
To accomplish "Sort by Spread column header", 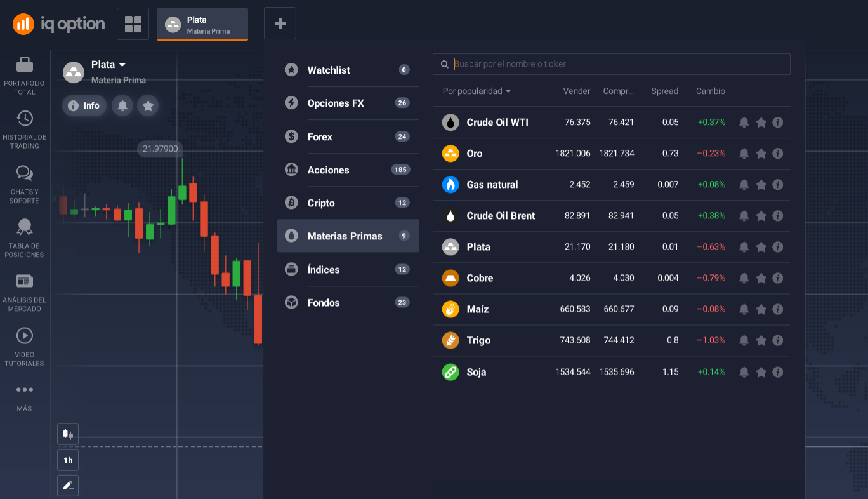I will [664, 91].
